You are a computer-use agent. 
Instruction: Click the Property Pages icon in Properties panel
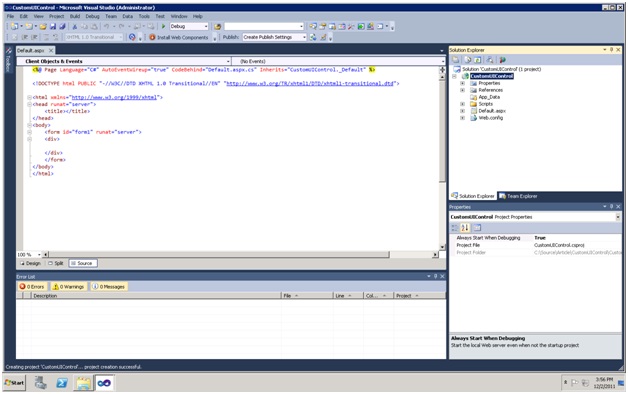[477, 228]
